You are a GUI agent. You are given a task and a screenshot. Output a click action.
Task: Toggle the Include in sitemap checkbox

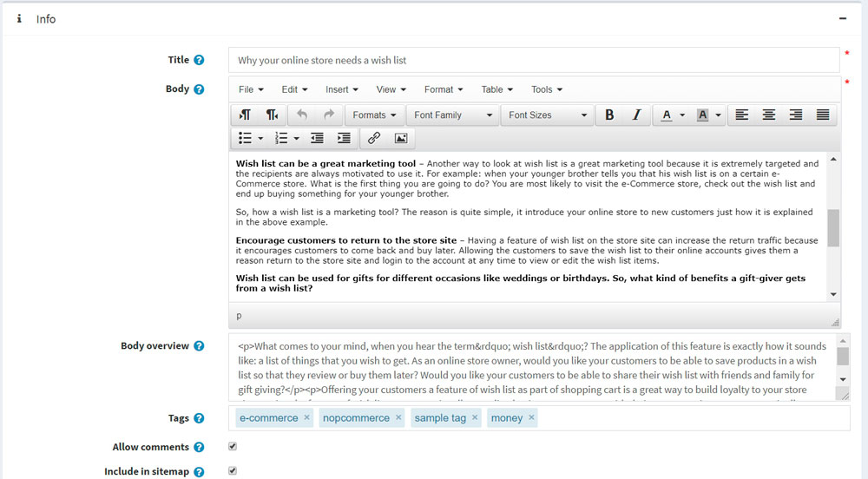pos(232,471)
